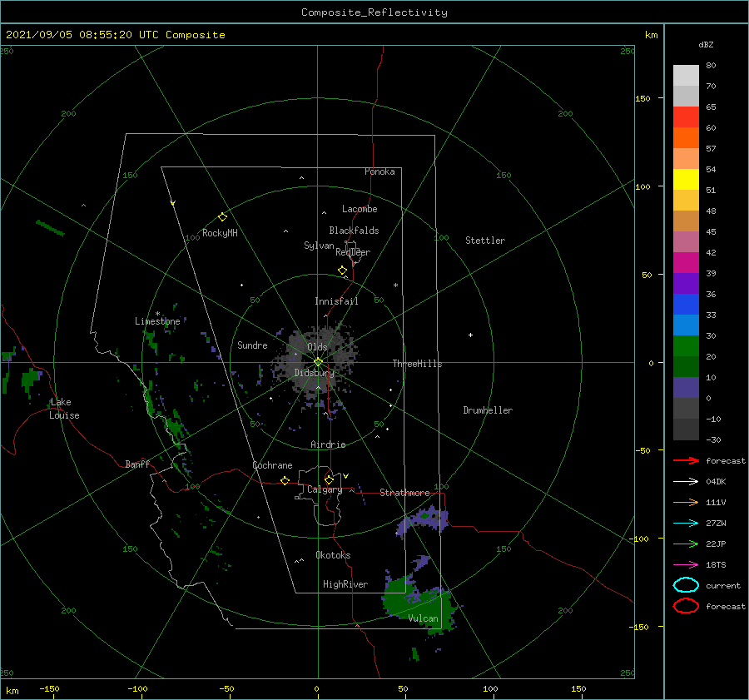Click the Blackfalds city label
The height and width of the screenshot is (700, 749).
point(354,231)
